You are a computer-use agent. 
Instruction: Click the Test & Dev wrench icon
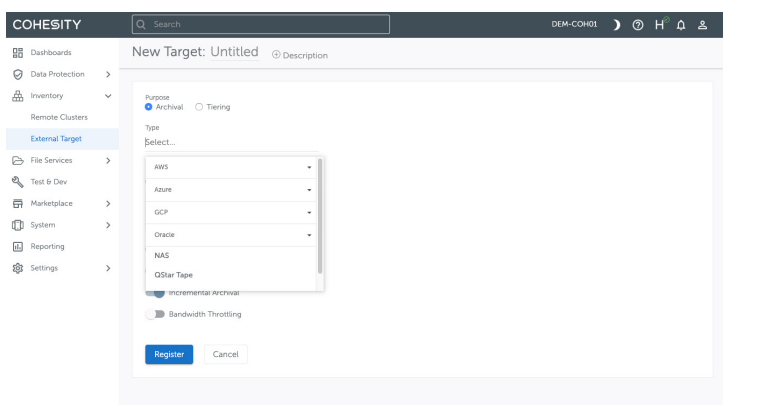(18, 182)
